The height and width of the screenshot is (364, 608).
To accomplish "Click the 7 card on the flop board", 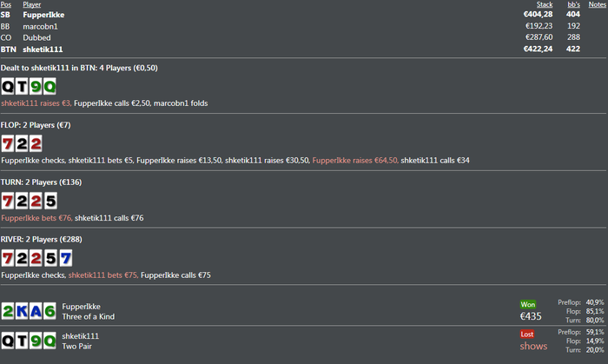I will (x=8, y=143).
